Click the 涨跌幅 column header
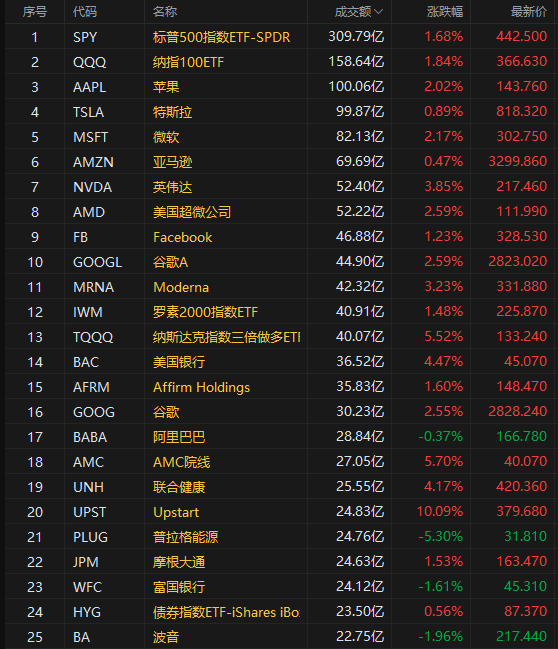This screenshot has height=649, width=558. [445, 12]
